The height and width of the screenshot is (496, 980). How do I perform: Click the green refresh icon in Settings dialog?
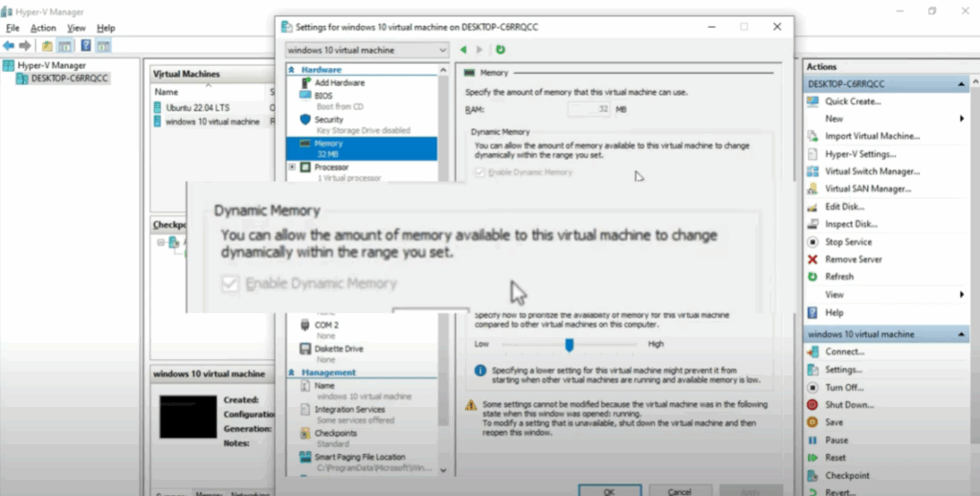pyautogui.click(x=501, y=50)
